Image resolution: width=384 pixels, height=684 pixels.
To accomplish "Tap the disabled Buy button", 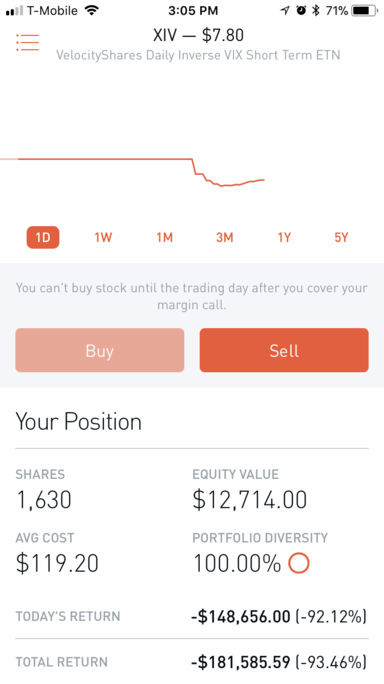I will click(99, 350).
